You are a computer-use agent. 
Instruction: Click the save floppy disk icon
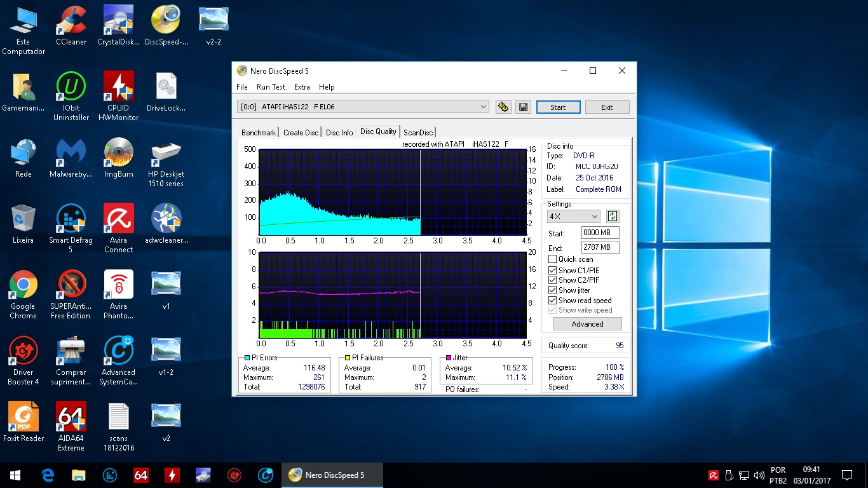[x=523, y=107]
